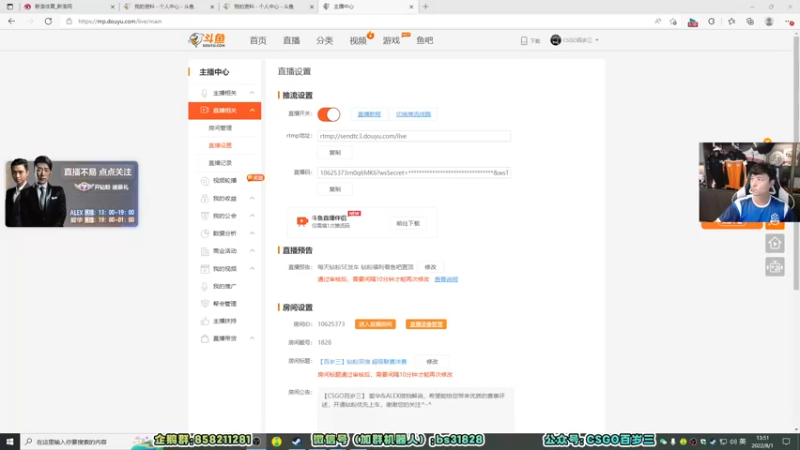
Task: Click the 前往下载 download button
Action: [408, 223]
